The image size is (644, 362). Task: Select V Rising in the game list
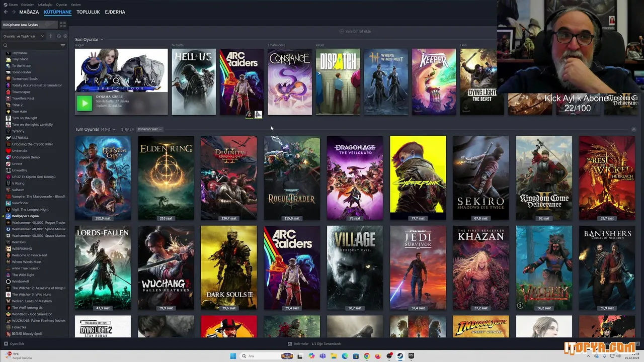[x=18, y=184]
